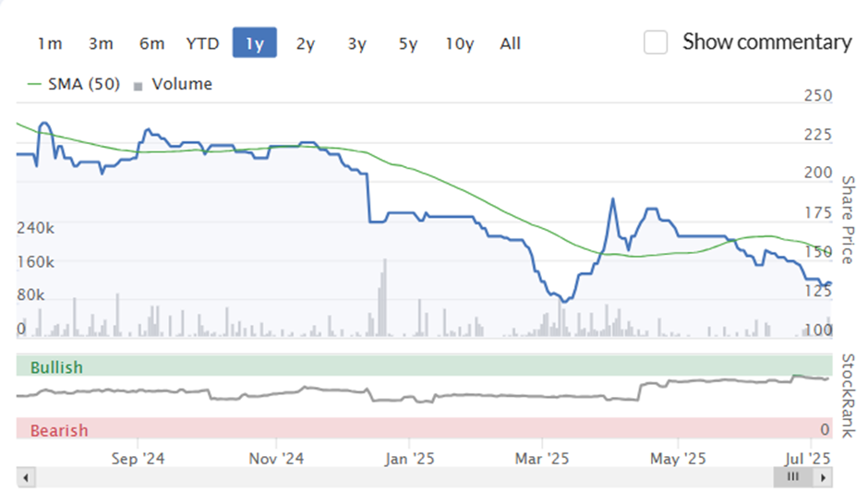Click the 240k volume axis label
Screen dimensions: 868x493
tap(35, 228)
